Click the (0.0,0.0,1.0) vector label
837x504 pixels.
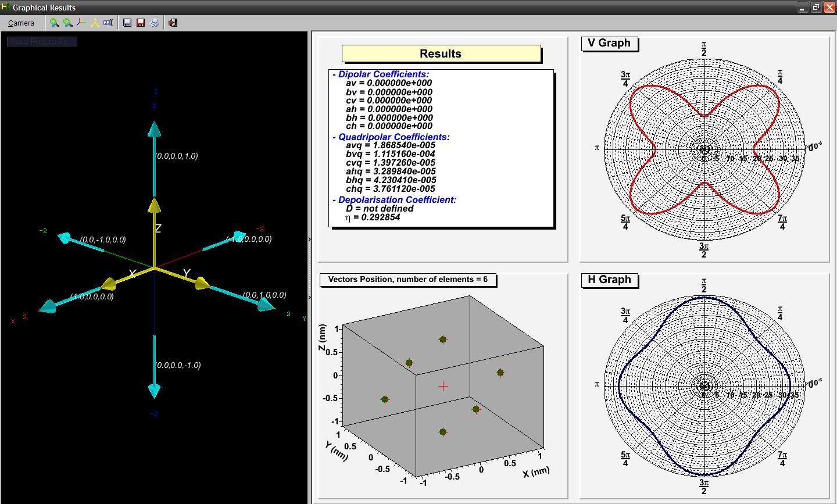177,156
